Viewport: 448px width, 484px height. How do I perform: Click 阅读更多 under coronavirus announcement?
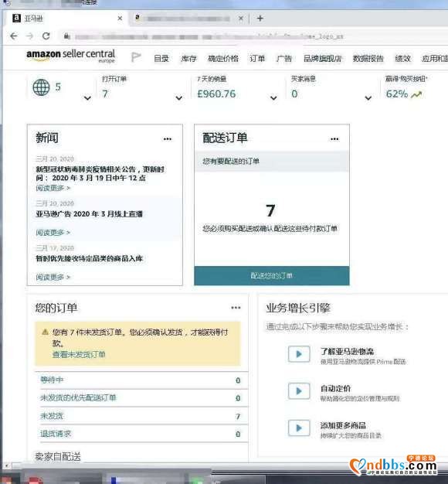coord(53,188)
